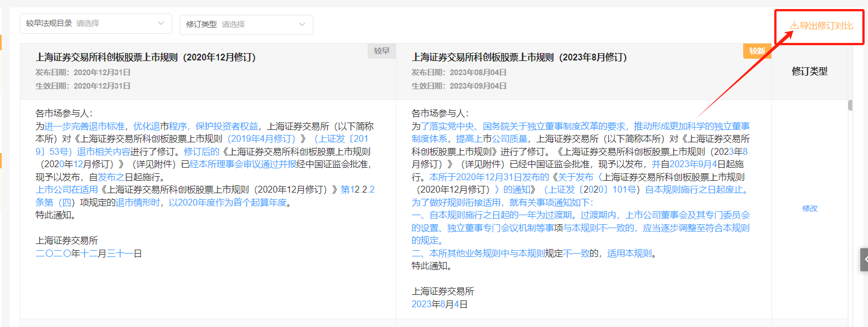Click the line 二、本所其他业务规则中与本规则
This screenshot has width=868, height=327.
(x=478, y=254)
